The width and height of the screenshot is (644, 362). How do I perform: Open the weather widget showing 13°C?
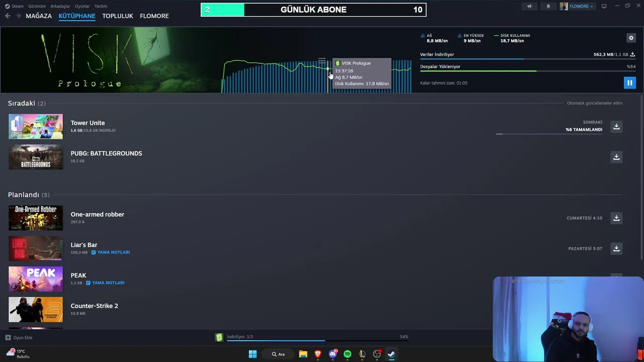click(18, 353)
